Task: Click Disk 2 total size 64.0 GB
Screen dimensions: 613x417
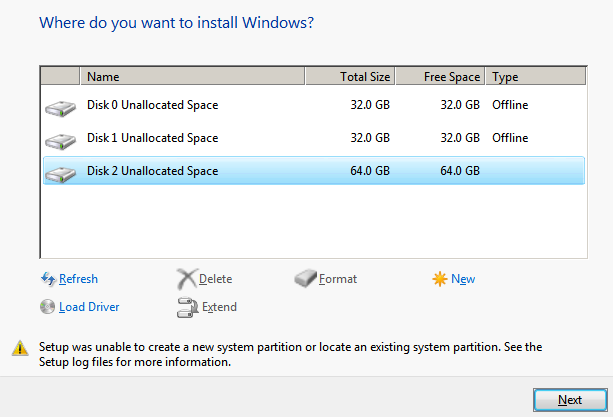Action: 370,171
